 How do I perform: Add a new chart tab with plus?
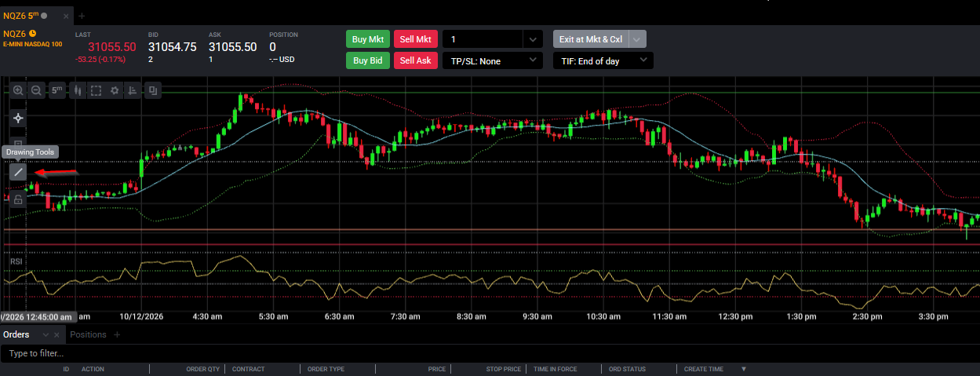click(x=82, y=16)
